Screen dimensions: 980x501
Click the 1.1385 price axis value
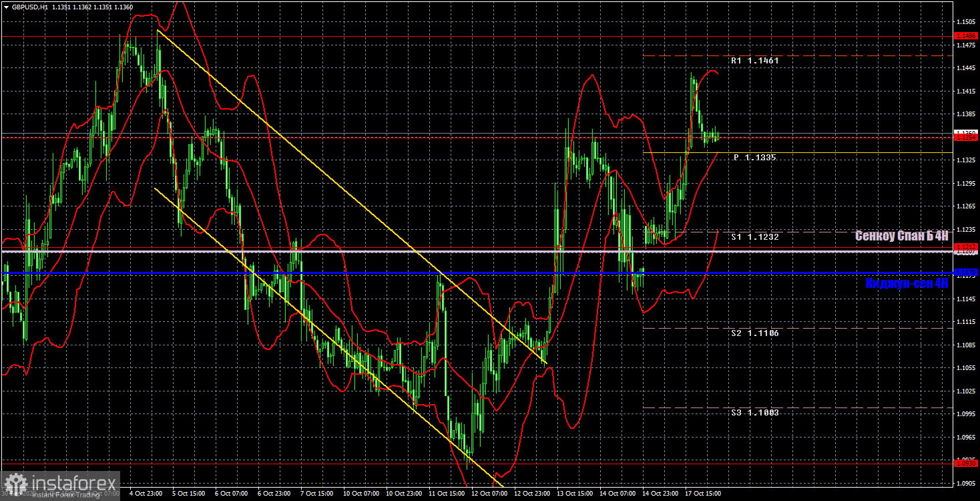966,114
